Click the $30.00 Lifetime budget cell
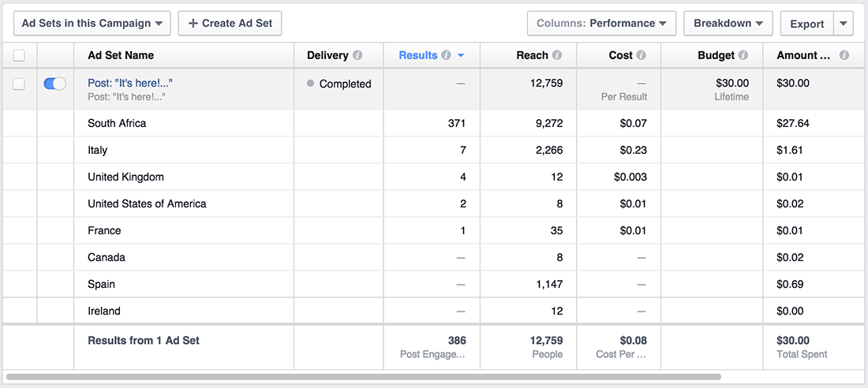Image resolution: width=868 pixels, height=388 pixels. click(x=712, y=89)
